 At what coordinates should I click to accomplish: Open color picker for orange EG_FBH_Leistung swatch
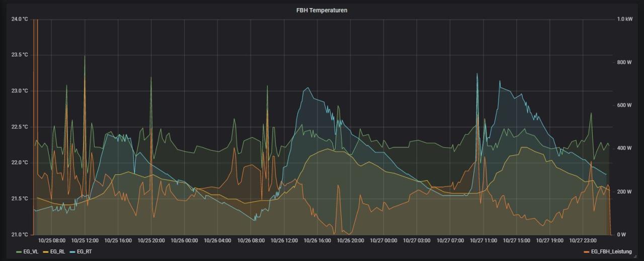pos(587,251)
